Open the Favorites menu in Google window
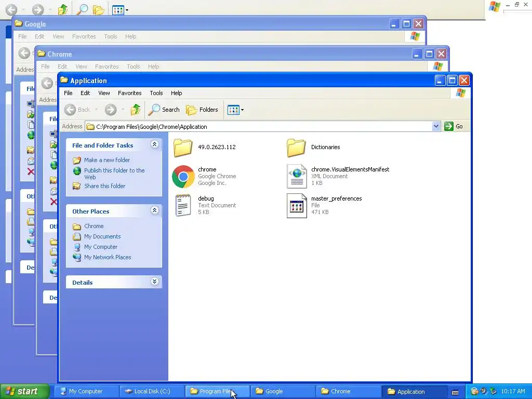 tap(84, 36)
